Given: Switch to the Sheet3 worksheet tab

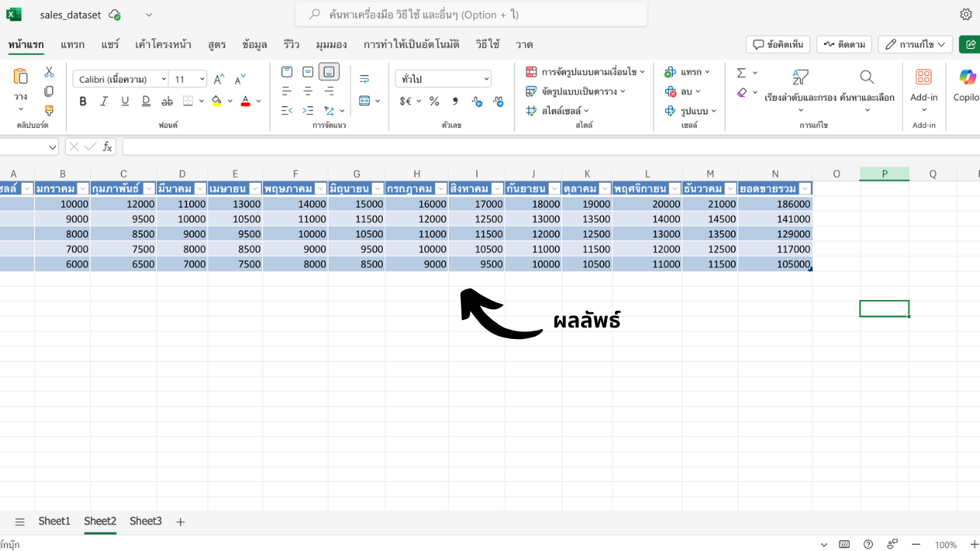Looking at the screenshot, I should (x=145, y=521).
